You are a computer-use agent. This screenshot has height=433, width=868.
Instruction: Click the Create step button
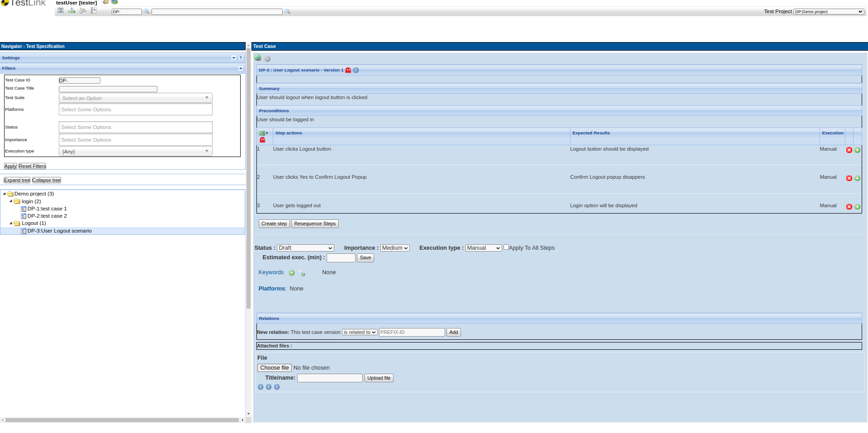click(x=274, y=224)
